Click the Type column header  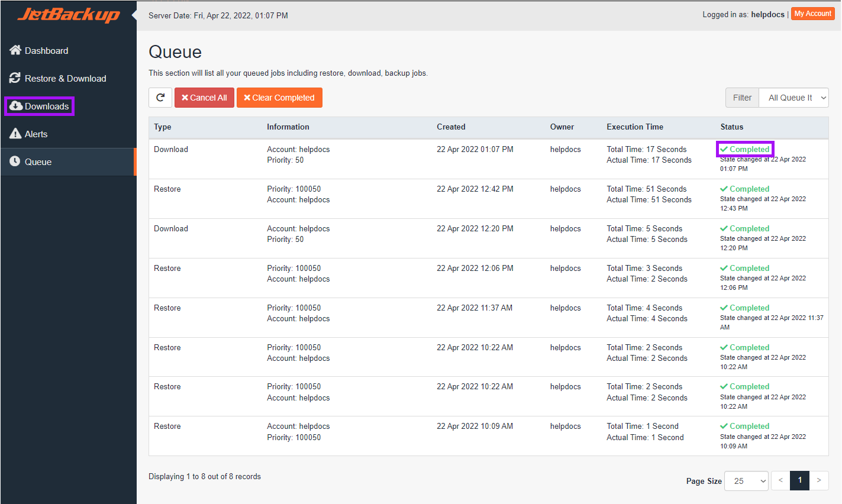163,127
